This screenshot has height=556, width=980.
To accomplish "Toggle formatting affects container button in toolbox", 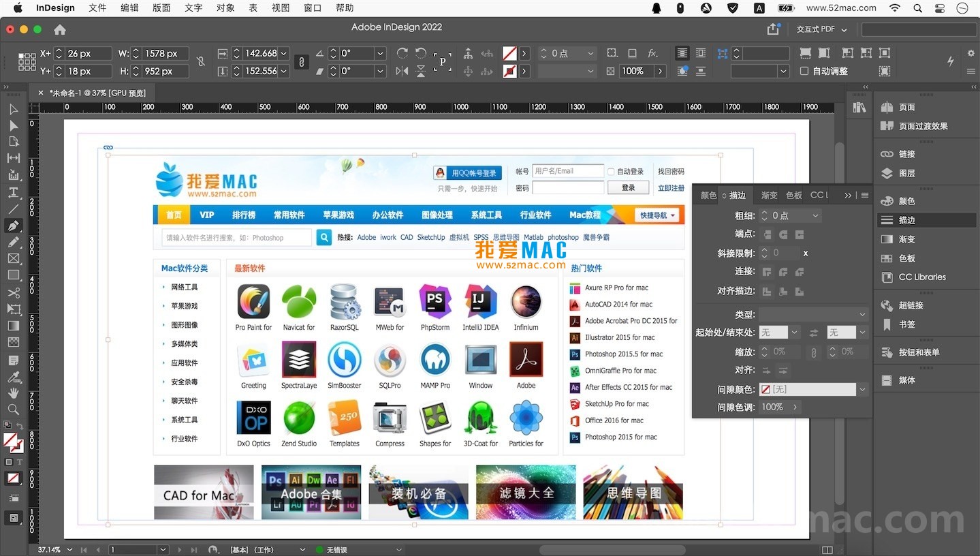I will (x=10, y=462).
